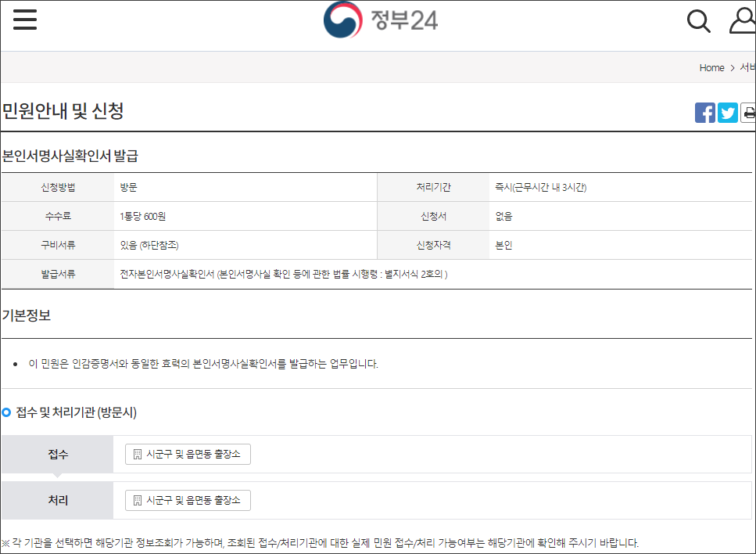The image size is (756, 554).
Task: Share page via Facebook icon
Action: pyautogui.click(x=705, y=113)
